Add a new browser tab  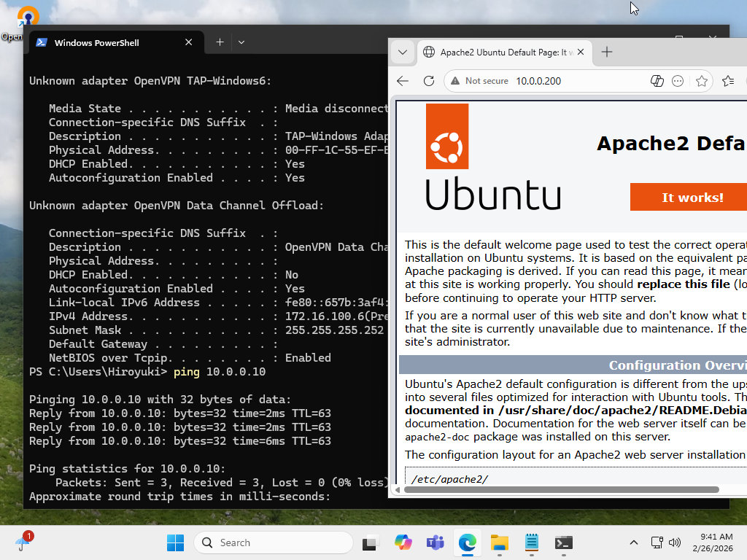607,52
